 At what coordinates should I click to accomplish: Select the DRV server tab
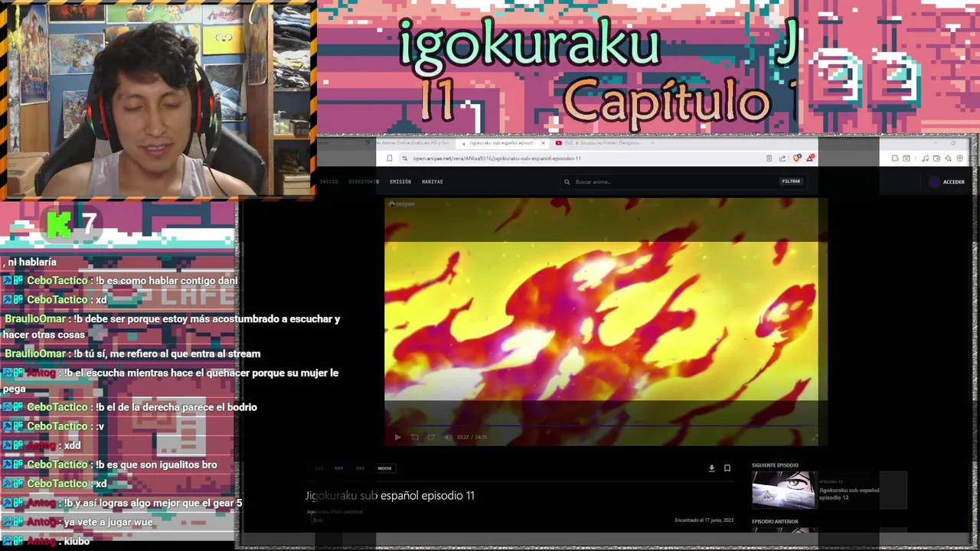click(360, 468)
